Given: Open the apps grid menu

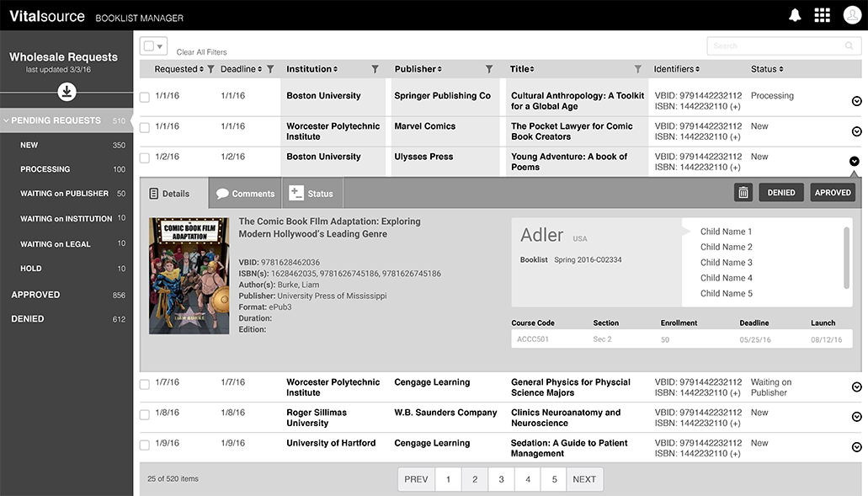Looking at the screenshot, I should (823, 15).
